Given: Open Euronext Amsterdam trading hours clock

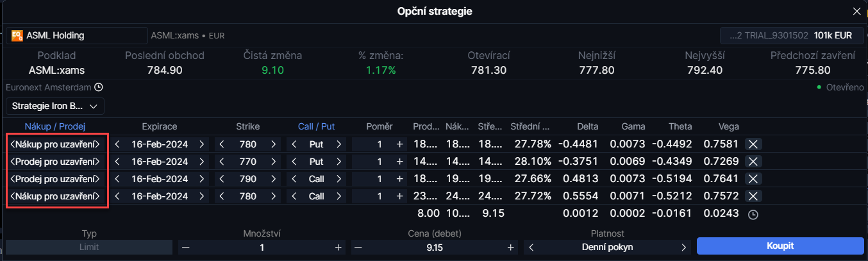Looking at the screenshot, I should pyautogui.click(x=99, y=87).
